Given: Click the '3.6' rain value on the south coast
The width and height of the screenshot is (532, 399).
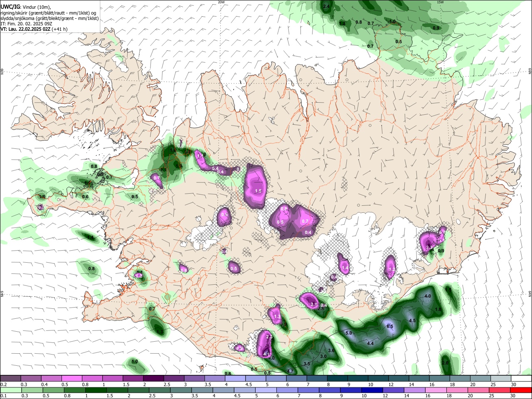Looking at the screenshot, I should (331, 350).
